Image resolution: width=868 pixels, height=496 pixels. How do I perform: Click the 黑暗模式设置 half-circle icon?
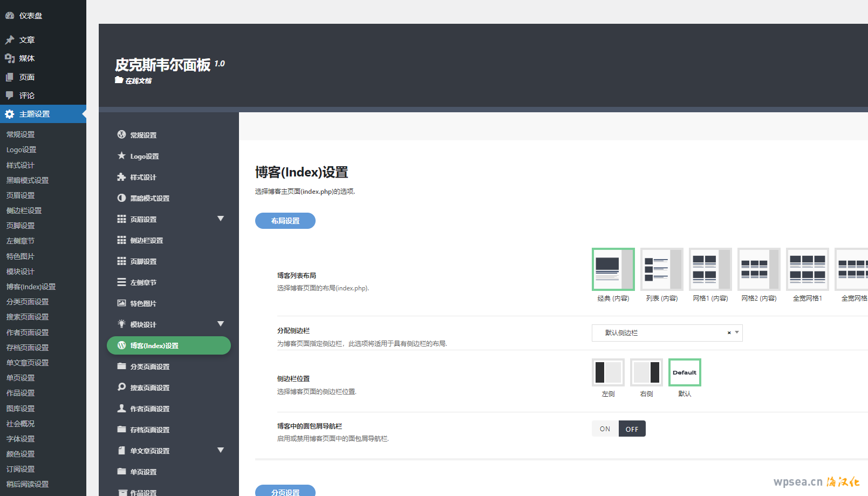[121, 198]
